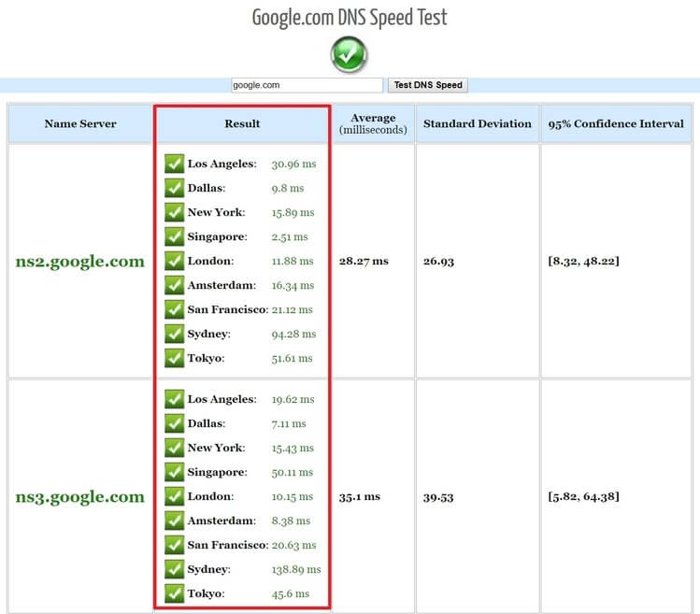This screenshot has height=614, width=700.
Task: Click the ns2 Los Angeles green check icon
Action: [x=174, y=164]
